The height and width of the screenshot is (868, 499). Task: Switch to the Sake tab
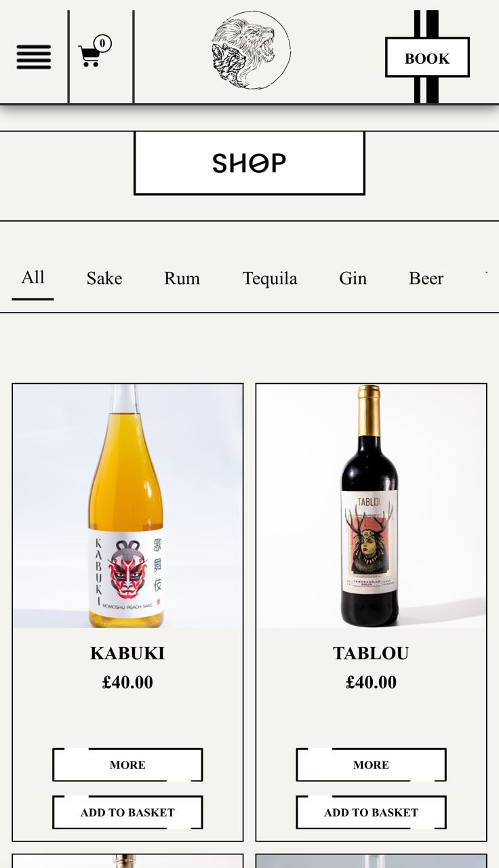click(104, 278)
